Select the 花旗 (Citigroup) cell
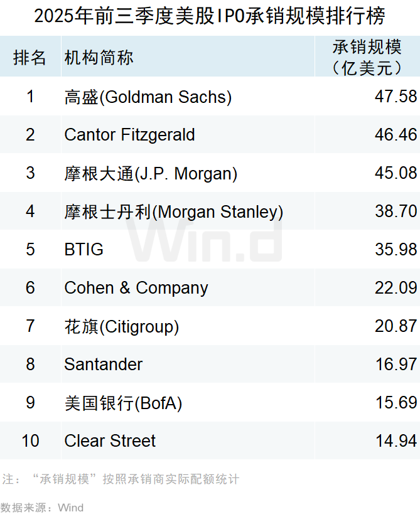 (122, 326)
